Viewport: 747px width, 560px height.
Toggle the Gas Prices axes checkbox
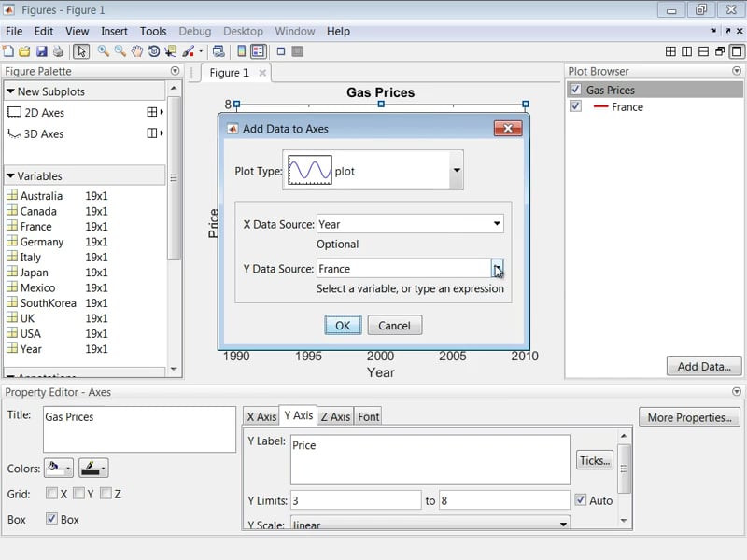(575, 90)
